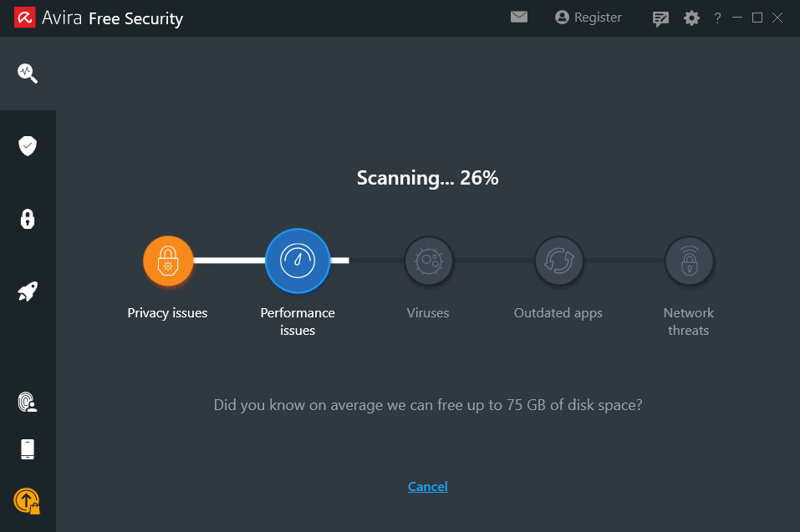The height and width of the screenshot is (532, 800).
Task: Open the Privacy padlock sidebar icon
Action: [x=28, y=219]
